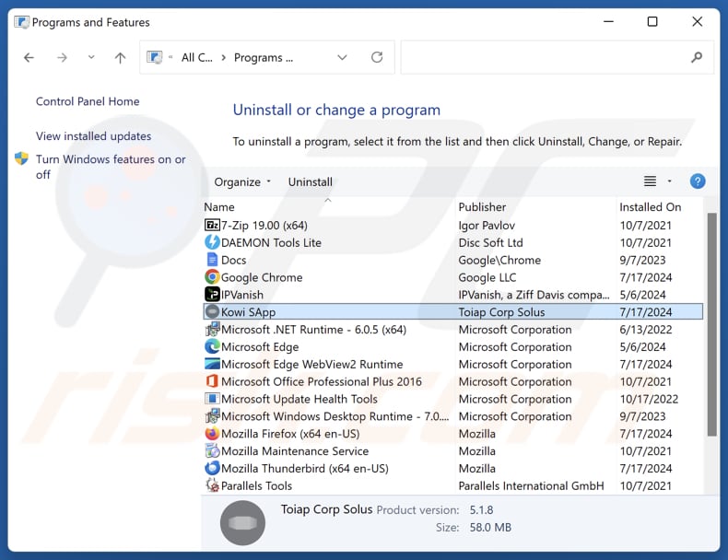The width and height of the screenshot is (728, 560).
Task: Click Programs breadcrumb segment
Action: click(x=264, y=57)
